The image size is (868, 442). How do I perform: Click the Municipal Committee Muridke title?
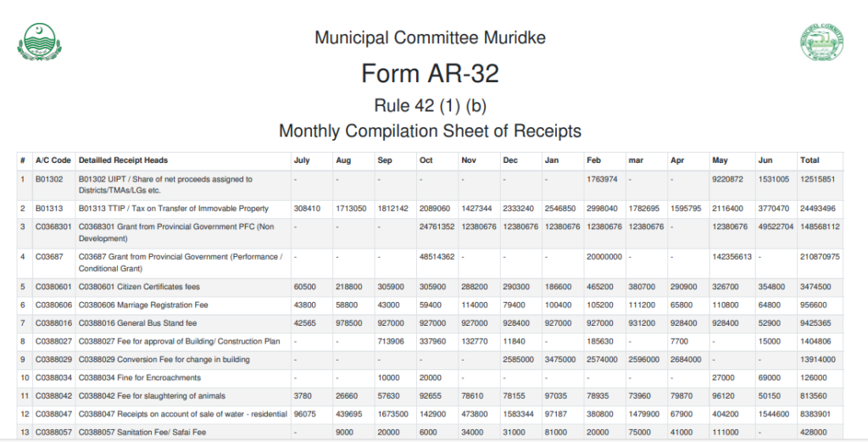(430, 38)
